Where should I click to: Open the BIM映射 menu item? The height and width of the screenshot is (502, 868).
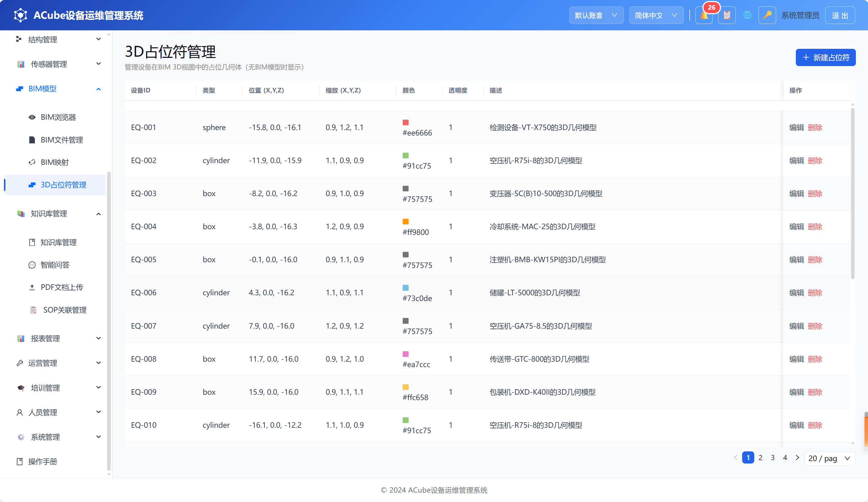(x=55, y=162)
